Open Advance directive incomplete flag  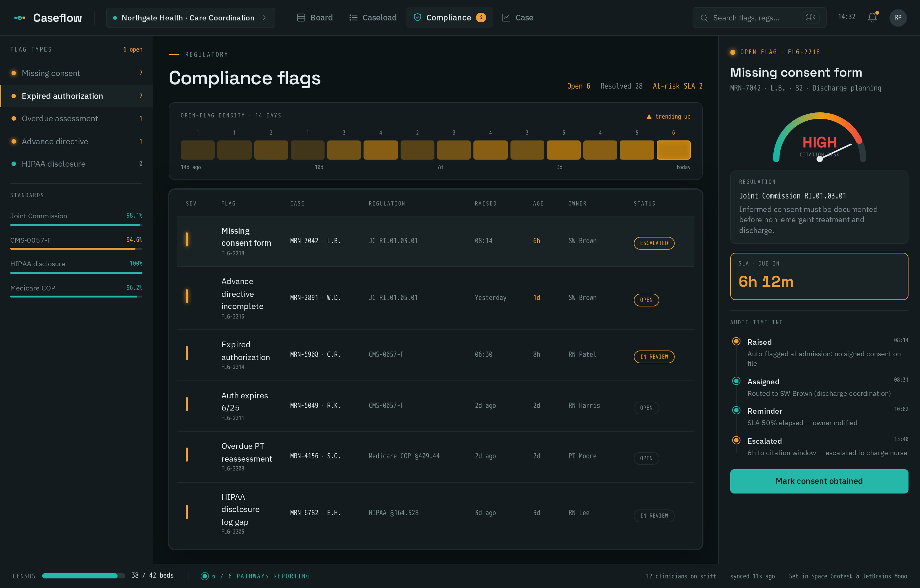[435, 298]
